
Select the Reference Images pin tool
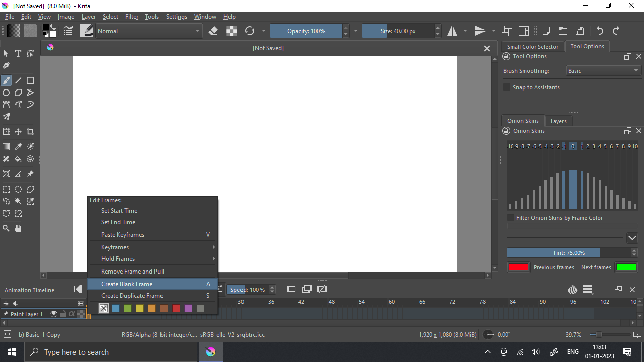pos(30,174)
